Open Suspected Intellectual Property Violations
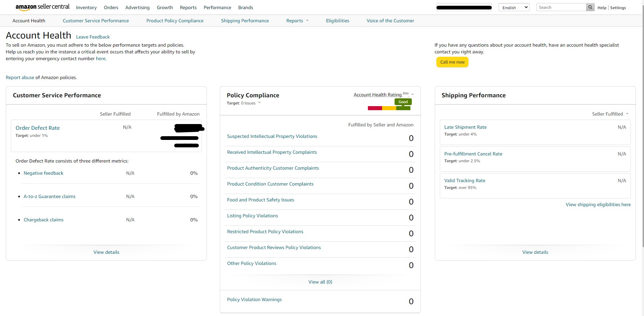This screenshot has height=316, width=644. (x=272, y=136)
